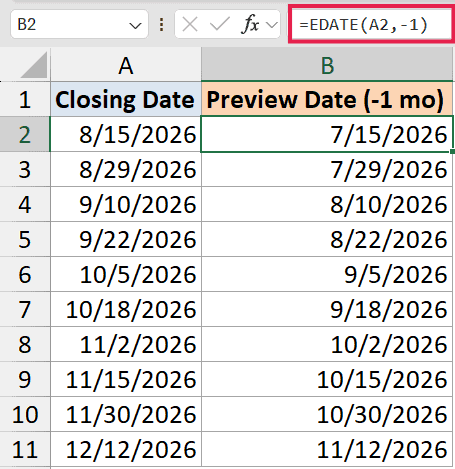This screenshot has height=469, width=455.
Task: Select row 5 header
Action: coord(25,239)
